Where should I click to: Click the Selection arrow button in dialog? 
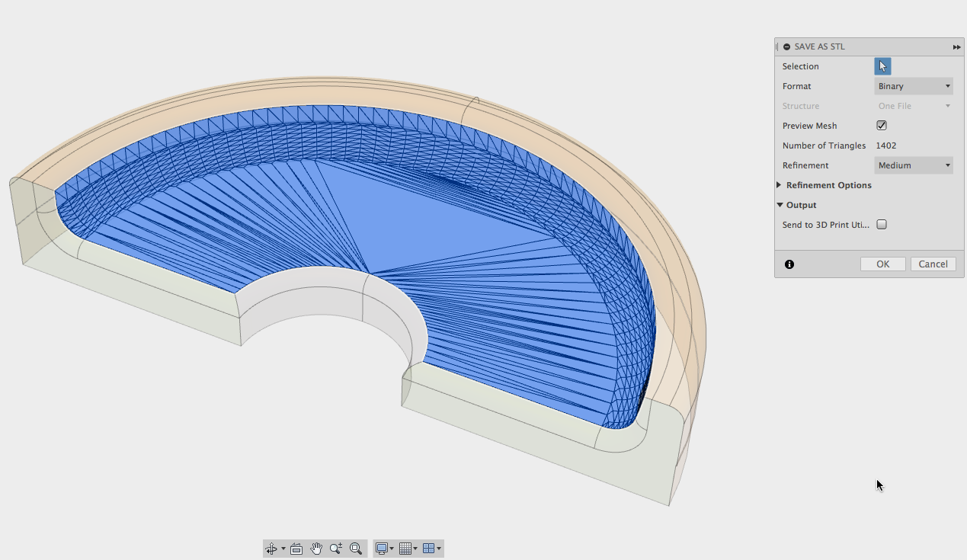click(882, 66)
